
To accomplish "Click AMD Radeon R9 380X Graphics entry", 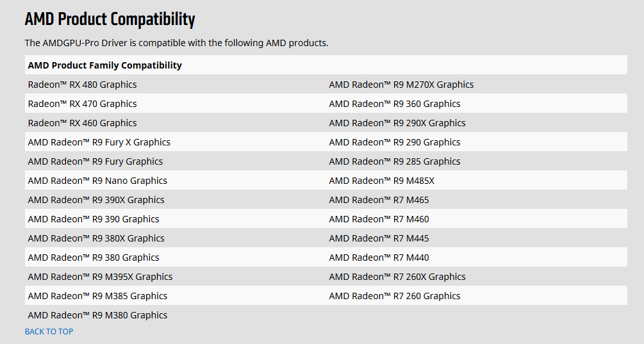I will click(96, 238).
